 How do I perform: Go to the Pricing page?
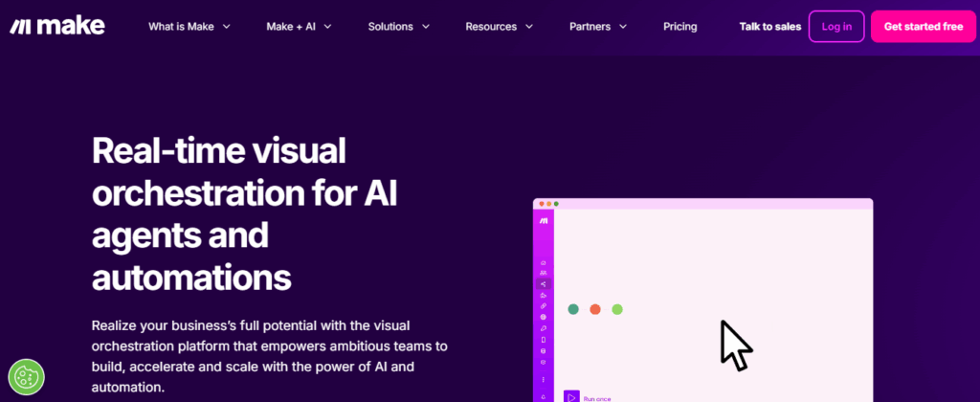coord(680,26)
